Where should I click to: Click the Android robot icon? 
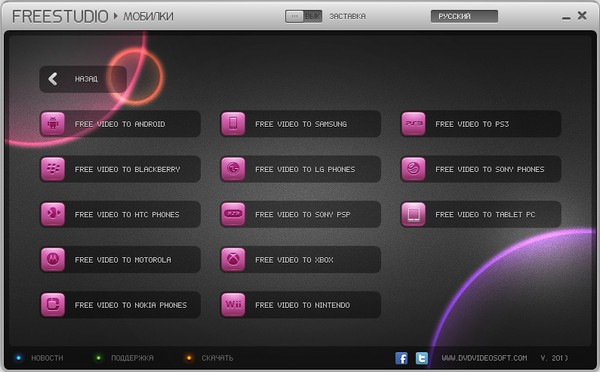[x=53, y=124]
